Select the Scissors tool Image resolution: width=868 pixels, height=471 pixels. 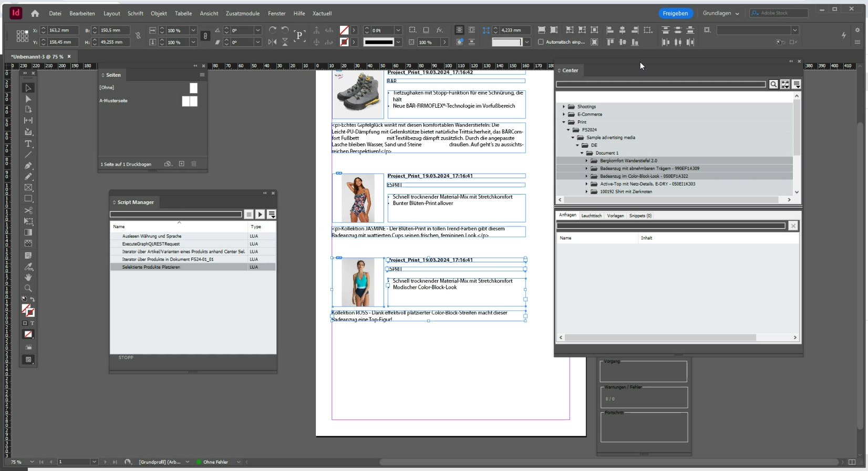[28, 210]
